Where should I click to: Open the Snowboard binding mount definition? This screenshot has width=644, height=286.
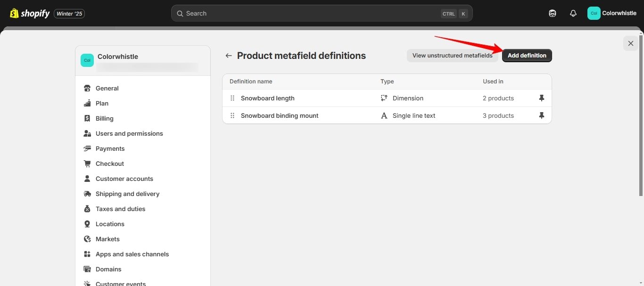(x=280, y=115)
